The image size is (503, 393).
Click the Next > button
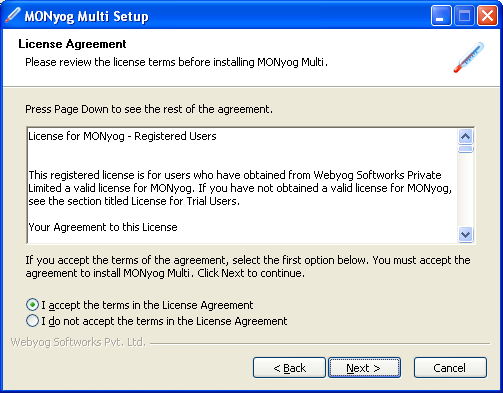point(364,368)
